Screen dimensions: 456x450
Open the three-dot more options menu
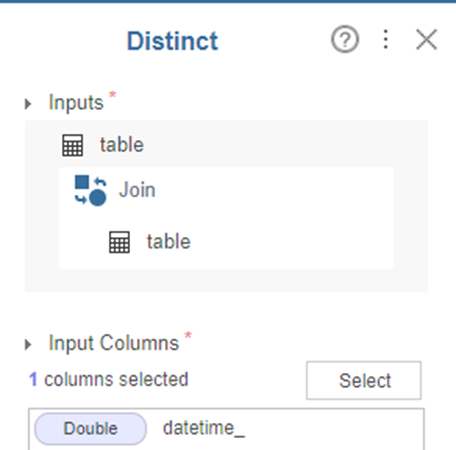point(386,39)
